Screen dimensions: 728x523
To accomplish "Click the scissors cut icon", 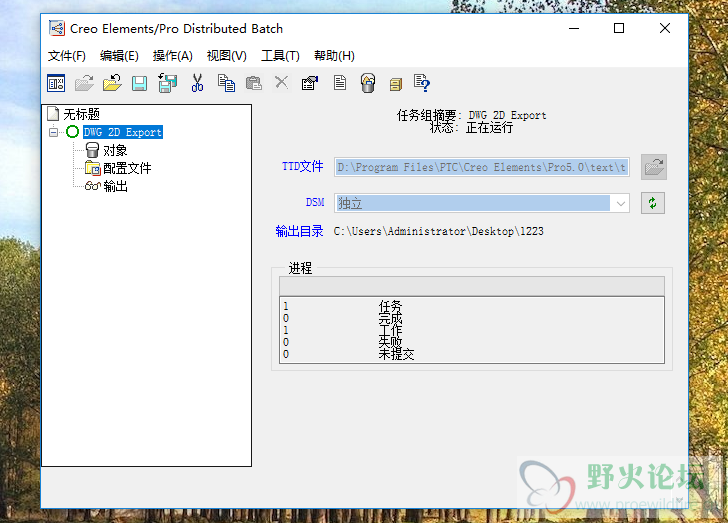I will click(197, 83).
